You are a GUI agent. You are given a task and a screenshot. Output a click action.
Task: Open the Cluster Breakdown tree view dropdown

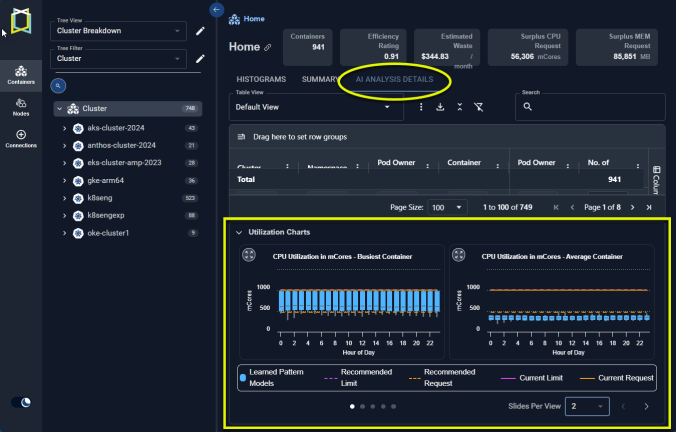[119, 31]
